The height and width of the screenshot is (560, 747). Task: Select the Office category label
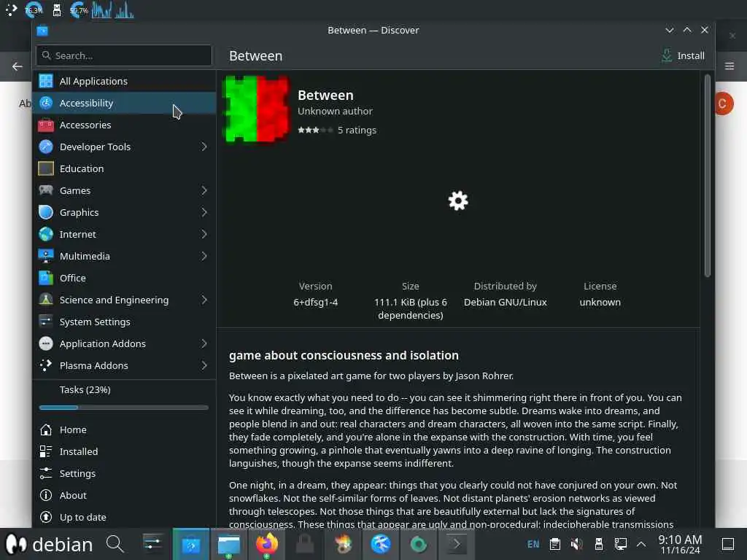click(72, 278)
